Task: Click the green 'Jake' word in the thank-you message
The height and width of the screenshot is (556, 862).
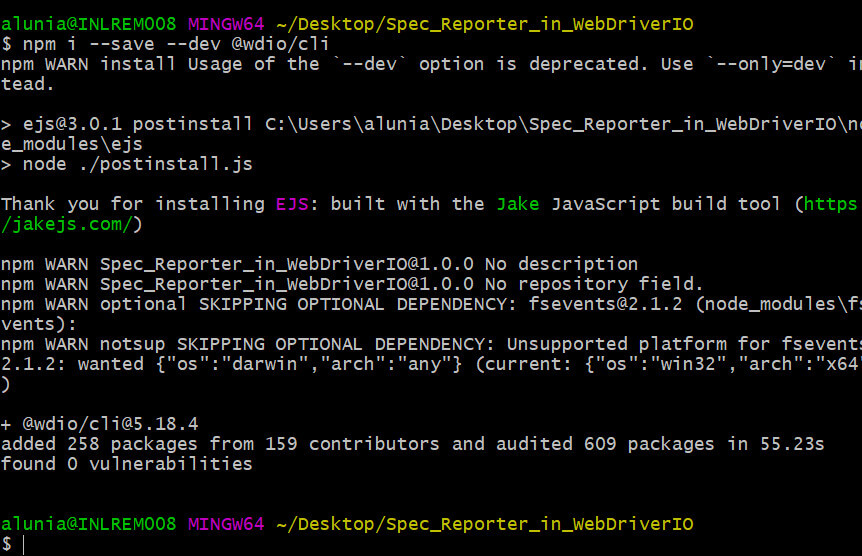Action: [517, 204]
